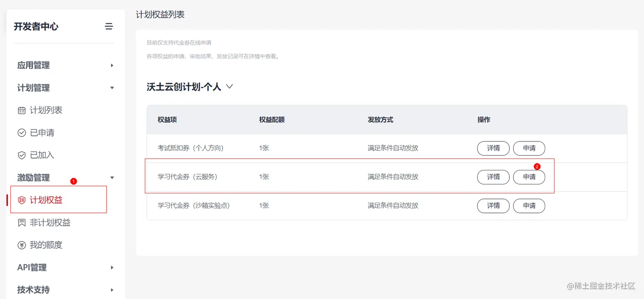The height and width of the screenshot is (299, 644).
Task: Click 申请 for 考试抵扣券（个人方向）
Action: coord(529,148)
